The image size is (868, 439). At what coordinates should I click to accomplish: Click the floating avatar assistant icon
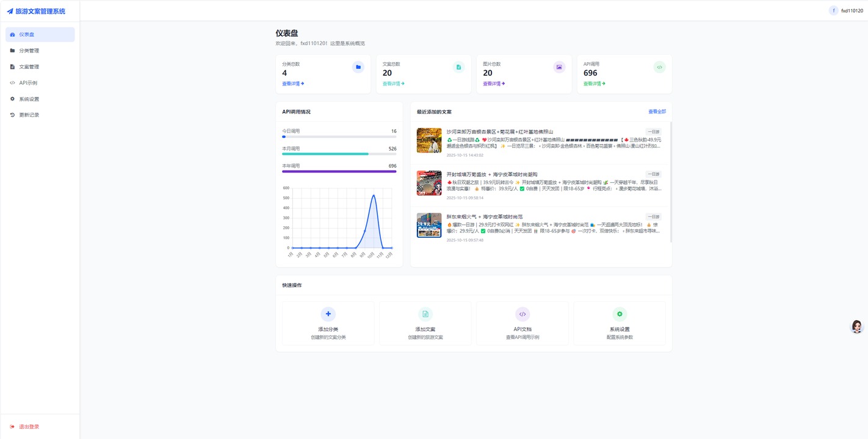(857, 327)
